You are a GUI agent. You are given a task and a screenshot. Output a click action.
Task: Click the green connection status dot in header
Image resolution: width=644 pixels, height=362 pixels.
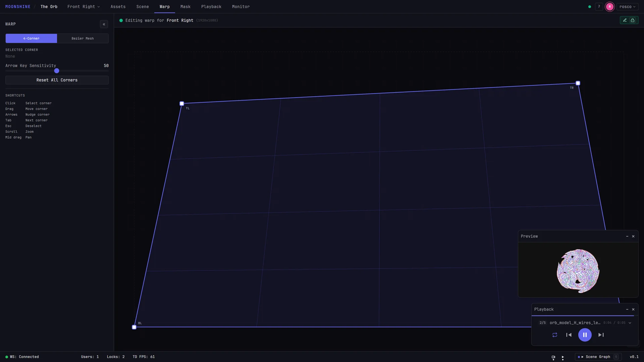[x=590, y=7]
